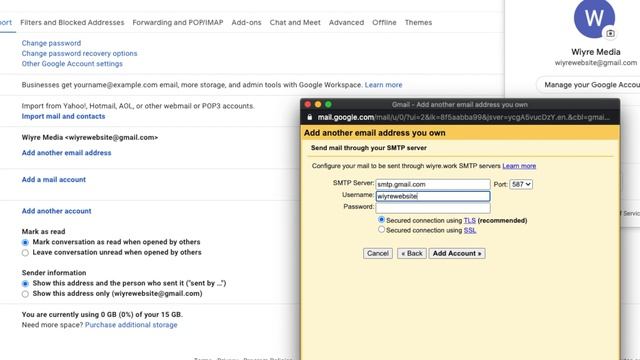This screenshot has width=640, height=360.
Task: Click the Add Account » button
Action: point(457,253)
